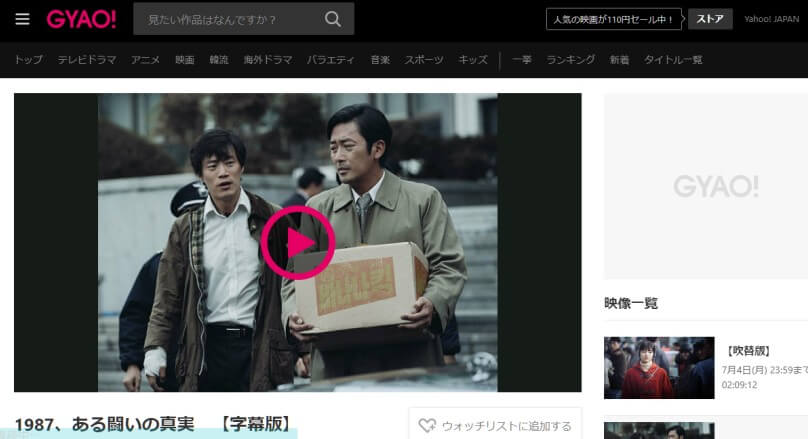Select the テレビドラマ navigation item

click(x=87, y=60)
